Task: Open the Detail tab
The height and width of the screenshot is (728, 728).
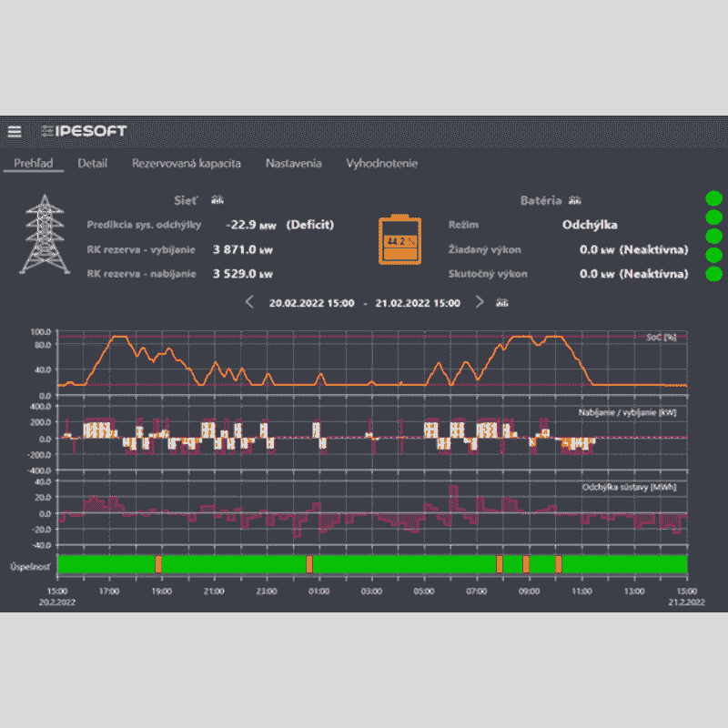Action: [93, 164]
